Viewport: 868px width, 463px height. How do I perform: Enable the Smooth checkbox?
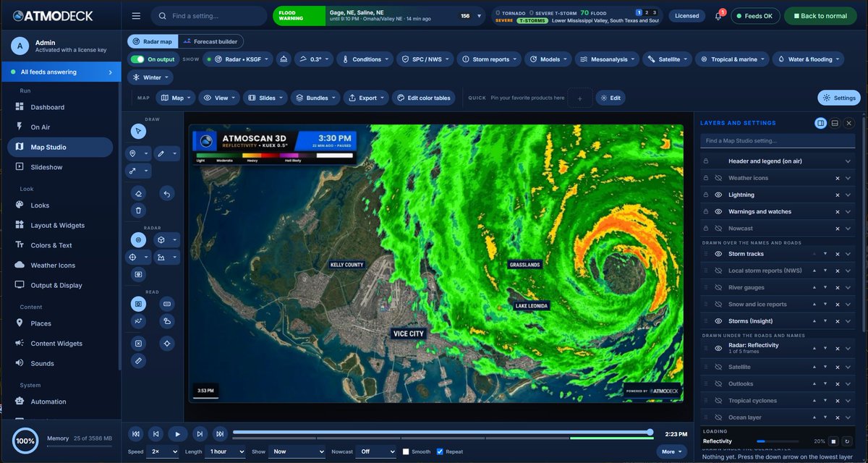(406, 451)
